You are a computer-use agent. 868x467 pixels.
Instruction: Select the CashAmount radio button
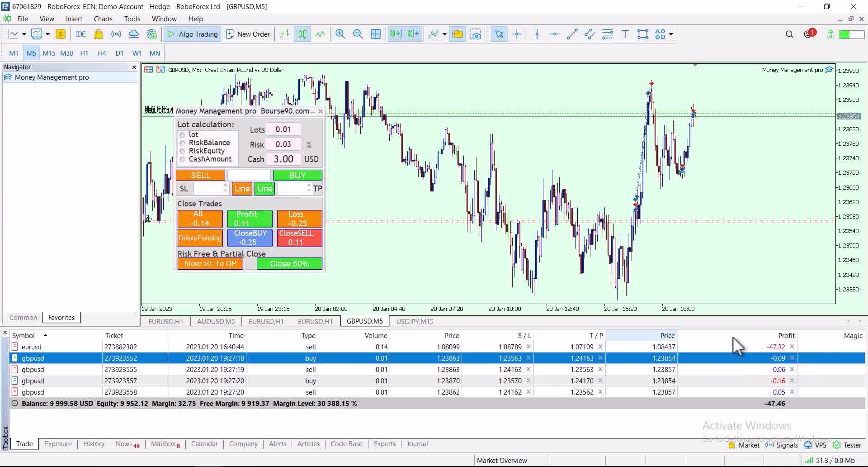[x=183, y=159]
